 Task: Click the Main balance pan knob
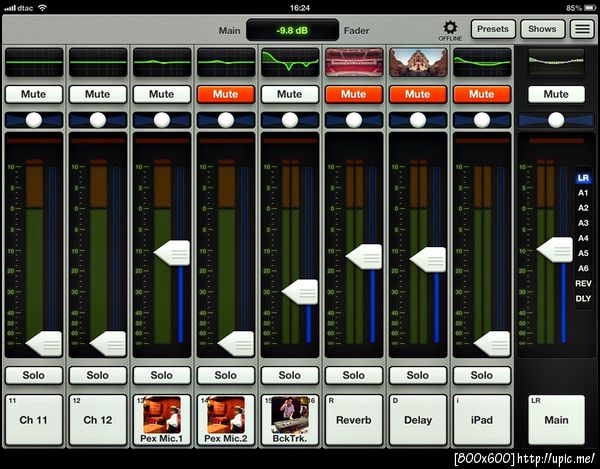pos(556,120)
